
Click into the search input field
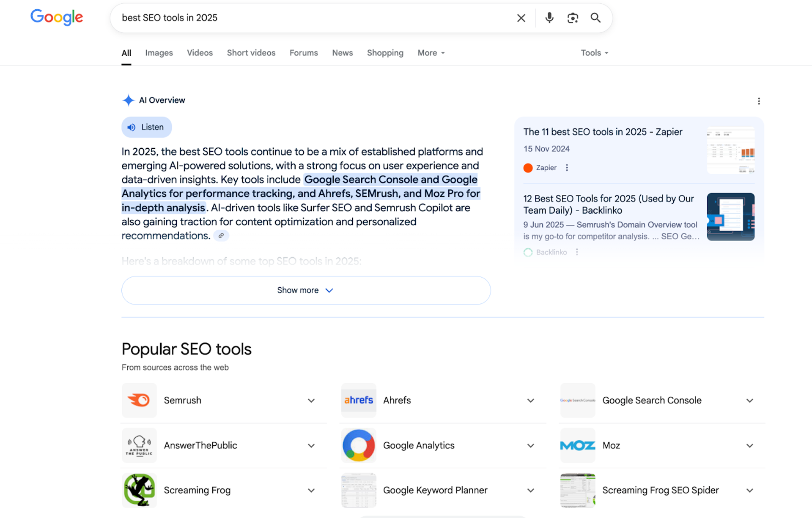tap(313, 18)
